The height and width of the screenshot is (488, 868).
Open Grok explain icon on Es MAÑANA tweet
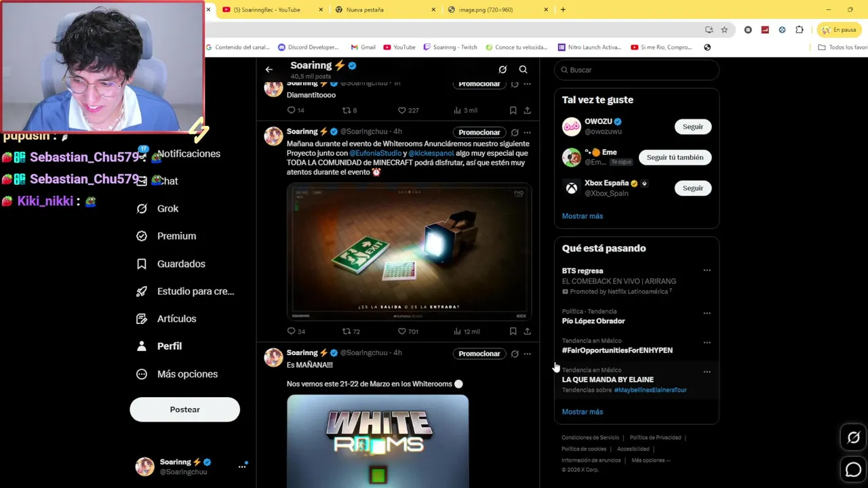click(515, 354)
